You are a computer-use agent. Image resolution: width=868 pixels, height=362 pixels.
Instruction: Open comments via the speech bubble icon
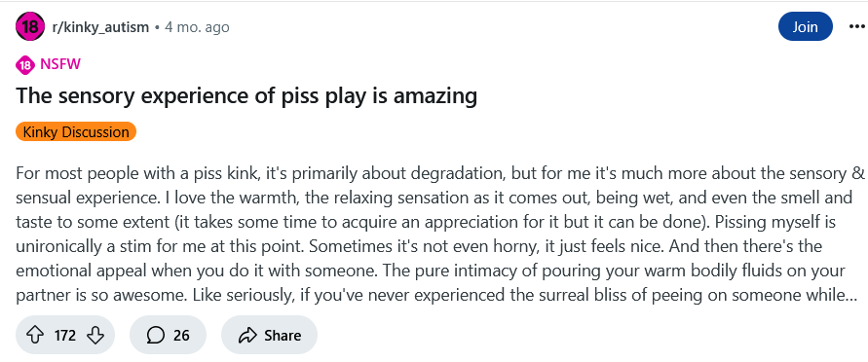tap(156, 335)
